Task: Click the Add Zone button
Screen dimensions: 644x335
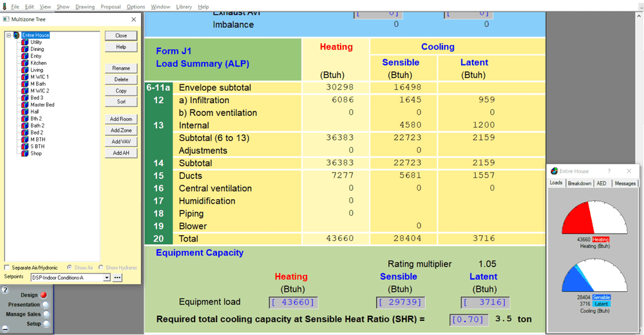Action: tap(121, 130)
